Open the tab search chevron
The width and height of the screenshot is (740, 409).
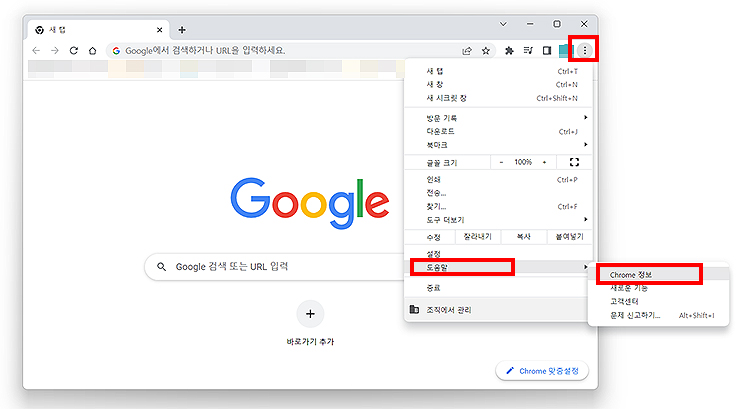(x=504, y=24)
